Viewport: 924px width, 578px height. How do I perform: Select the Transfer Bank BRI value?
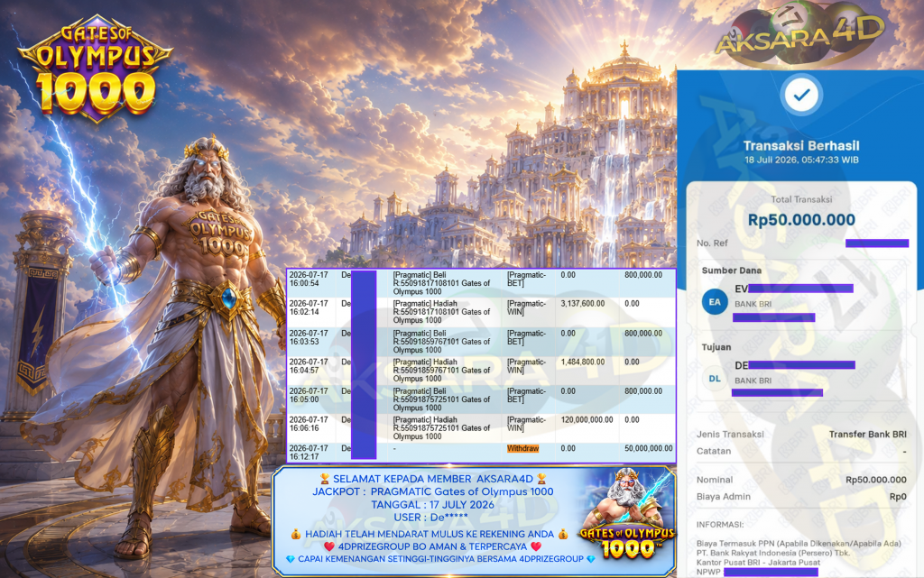[x=867, y=435]
